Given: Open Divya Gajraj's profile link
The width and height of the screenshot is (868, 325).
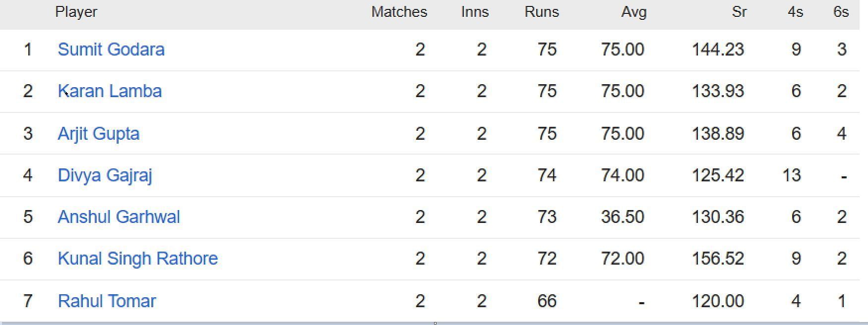Looking at the screenshot, I should click(x=105, y=175).
